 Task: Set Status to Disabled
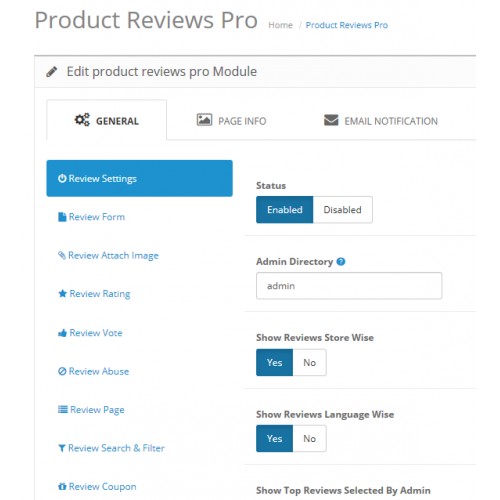(x=342, y=210)
